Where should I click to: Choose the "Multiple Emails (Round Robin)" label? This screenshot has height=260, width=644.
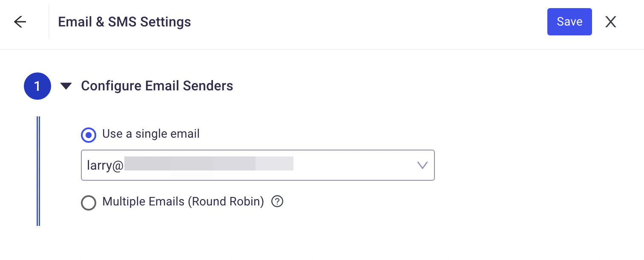point(183,201)
